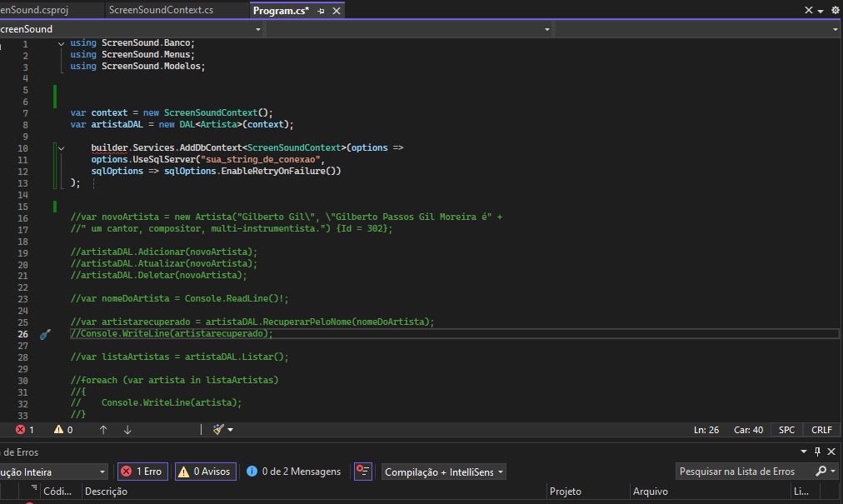Viewport: 843px width, 504px height.
Task: Click the builder identifier with red squiggle
Action: click(109, 148)
